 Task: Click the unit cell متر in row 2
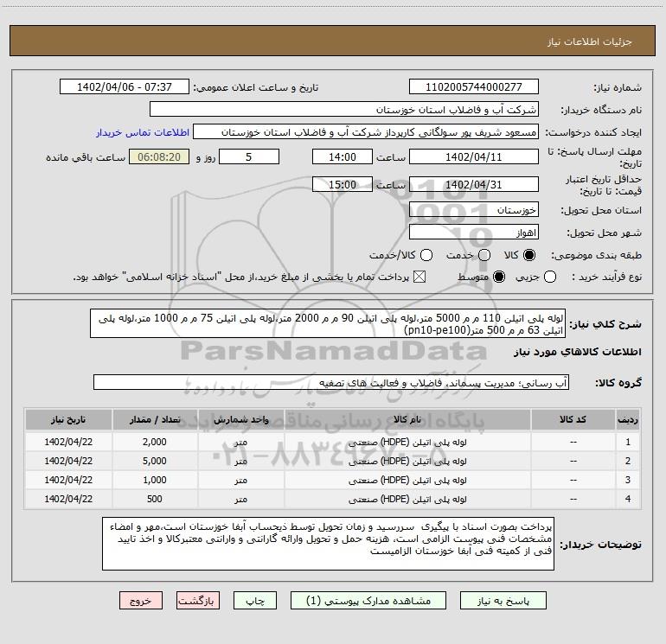click(x=240, y=461)
